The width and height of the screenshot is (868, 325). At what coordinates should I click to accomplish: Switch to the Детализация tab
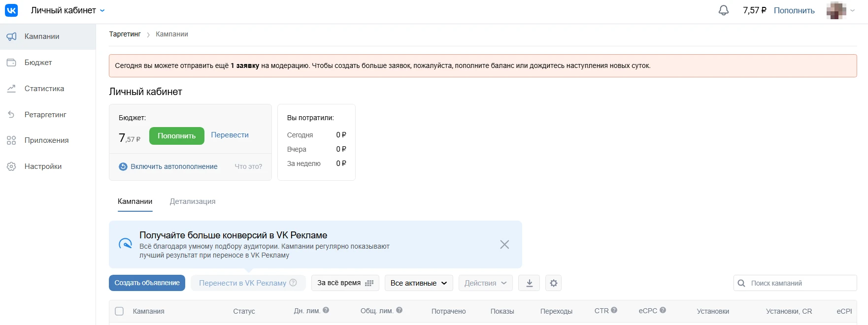pyautogui.click(x=193, y=201)
